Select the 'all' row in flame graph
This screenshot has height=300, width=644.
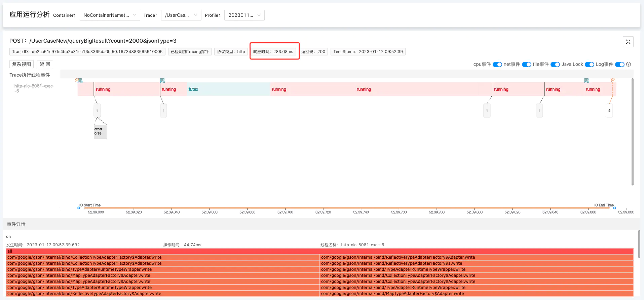click(319, 251)
